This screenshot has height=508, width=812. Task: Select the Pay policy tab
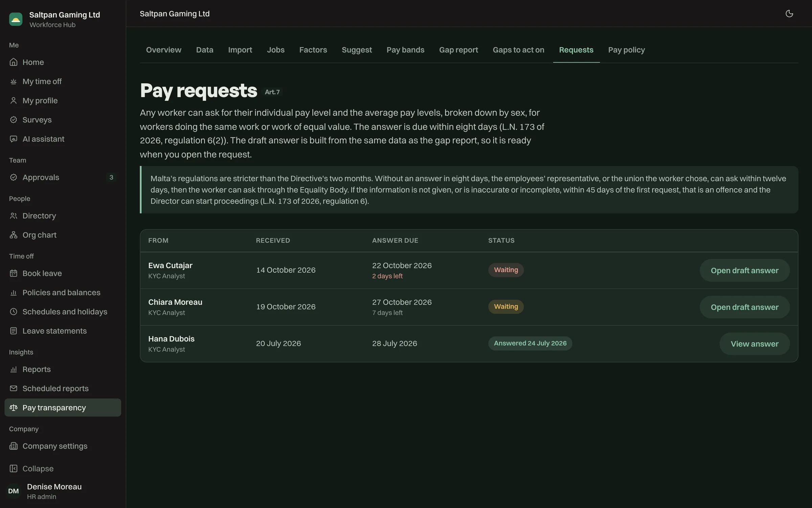point(626,50)
